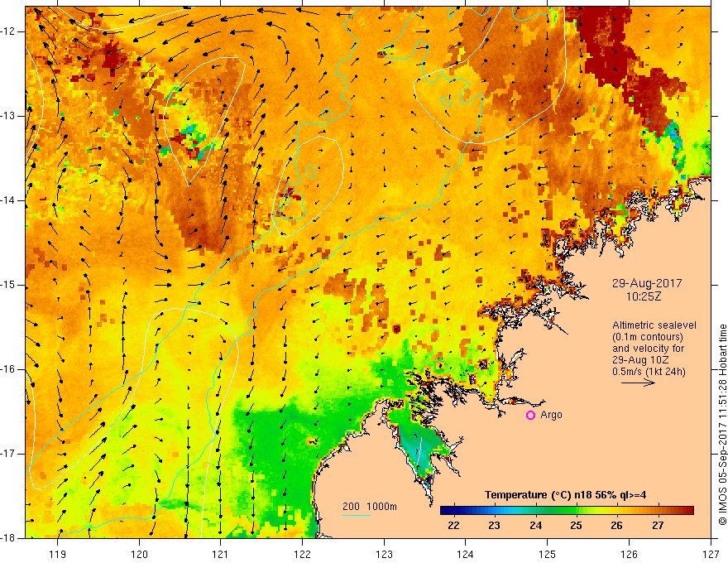
Task: Select the dark red end of temperature color bar
Action: 686,511
